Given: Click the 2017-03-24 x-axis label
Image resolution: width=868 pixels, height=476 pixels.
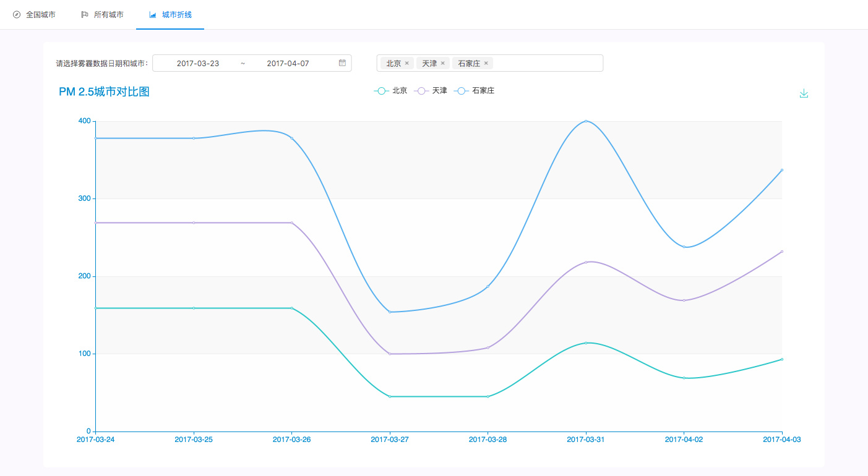Looking at the screenshot, I should [96, 440].
